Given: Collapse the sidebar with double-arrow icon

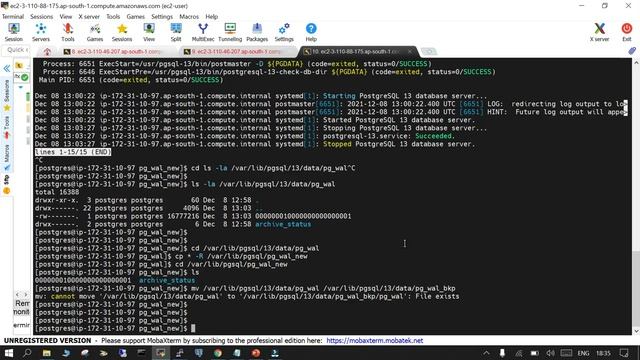Looking at the screenshot, I should [x=7, y=69].
